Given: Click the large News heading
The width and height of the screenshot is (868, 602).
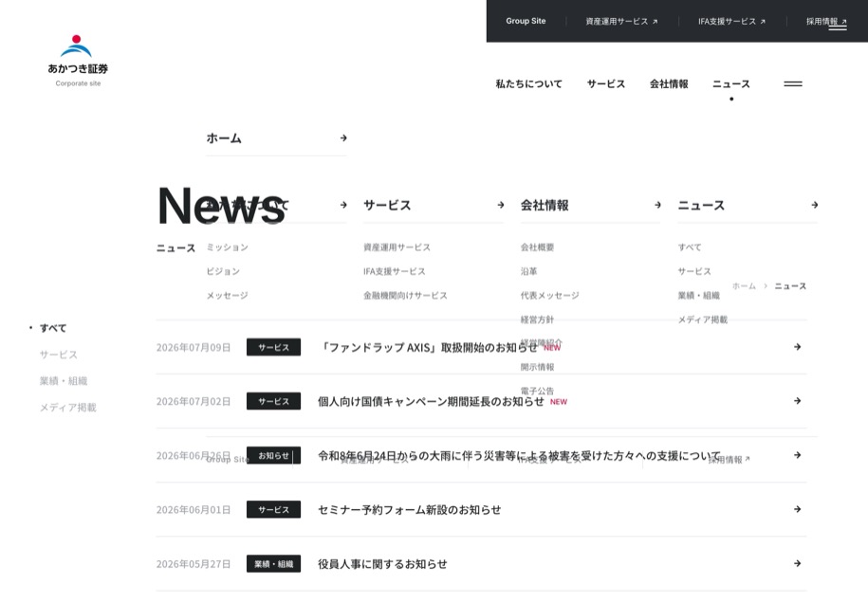Looking at the screenshot, I should tap(221, 206).
